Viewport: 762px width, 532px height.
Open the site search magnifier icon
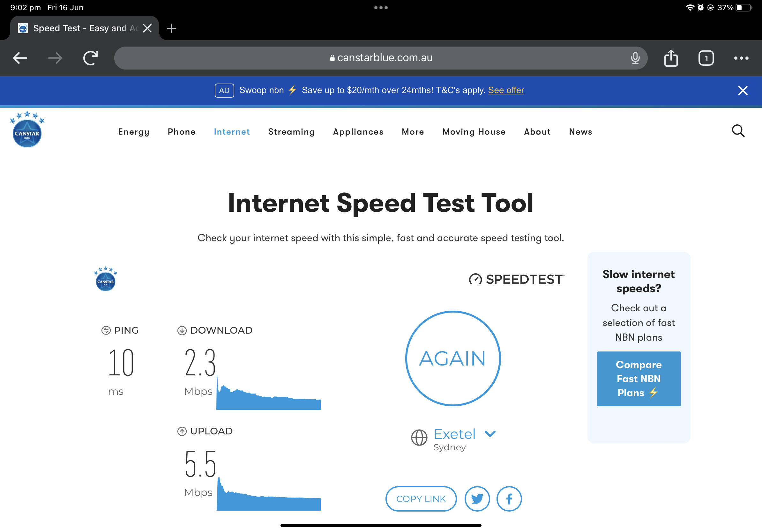[738, 131]
